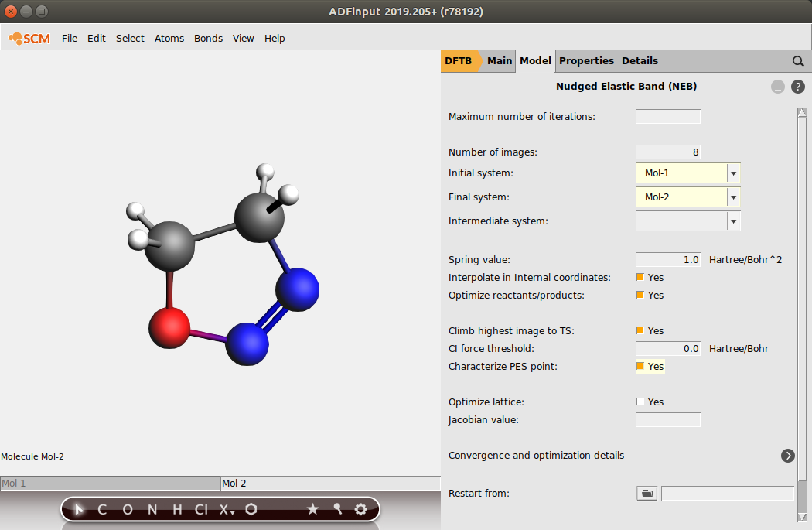812x530 pixels.
Task: Select the ring structures tool
Action: 251,509
